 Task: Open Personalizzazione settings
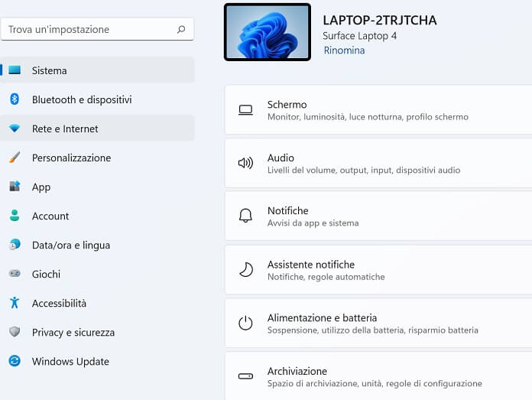[97, 158]
